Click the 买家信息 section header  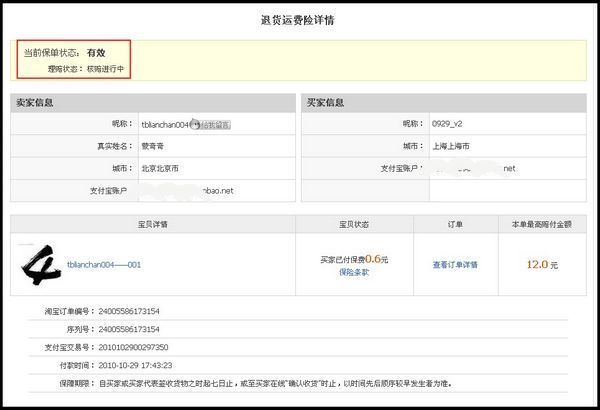(325, 102)
